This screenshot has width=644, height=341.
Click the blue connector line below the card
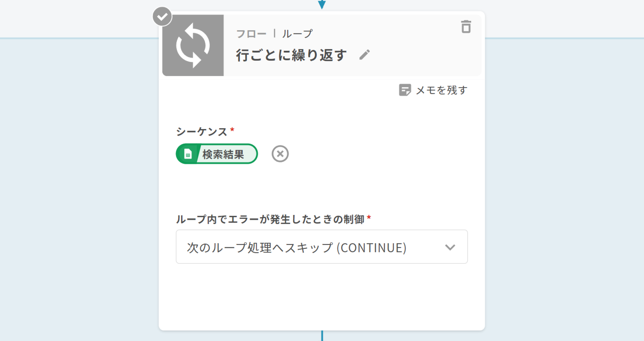[322, 336]
